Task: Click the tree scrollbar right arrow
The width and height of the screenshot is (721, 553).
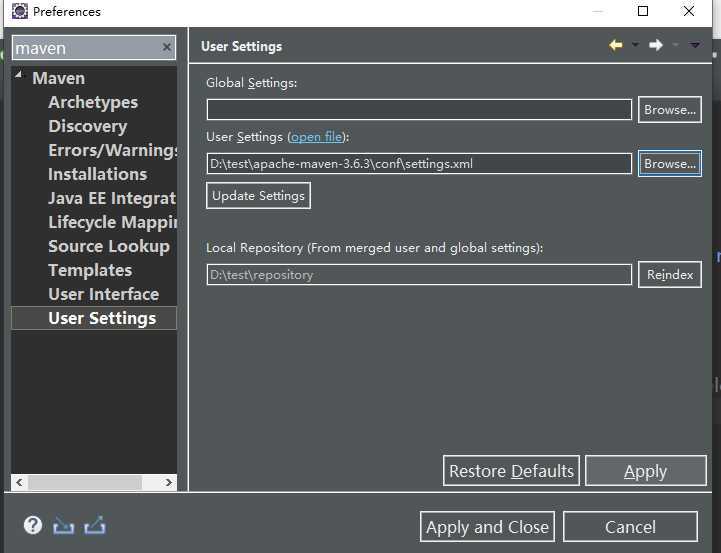Action: (169, 482)
